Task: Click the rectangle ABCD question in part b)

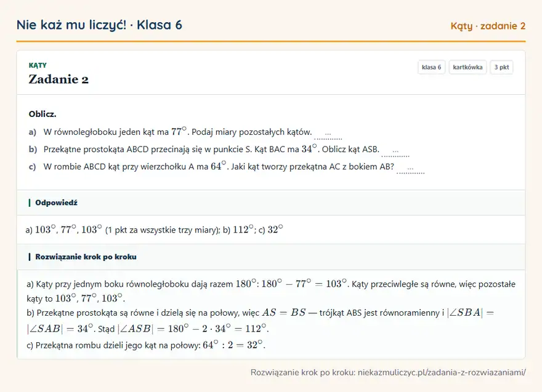Action: [x=211, y=149]
